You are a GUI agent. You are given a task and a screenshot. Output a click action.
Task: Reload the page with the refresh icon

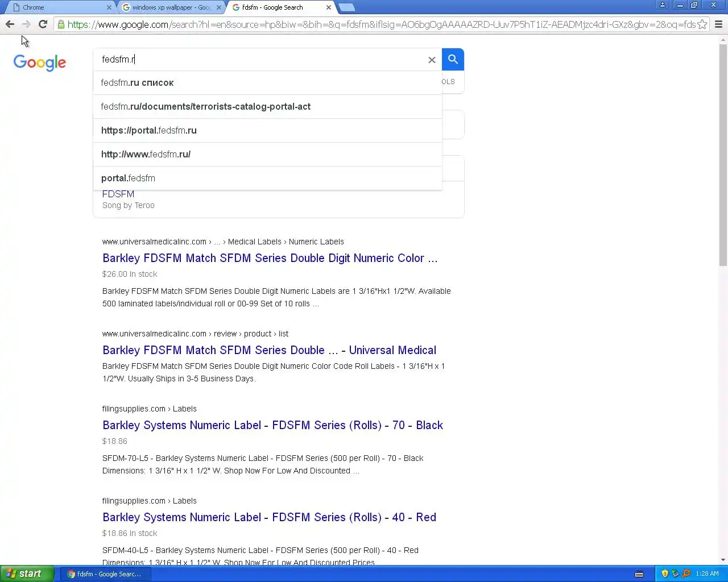[x=43, y=24]
